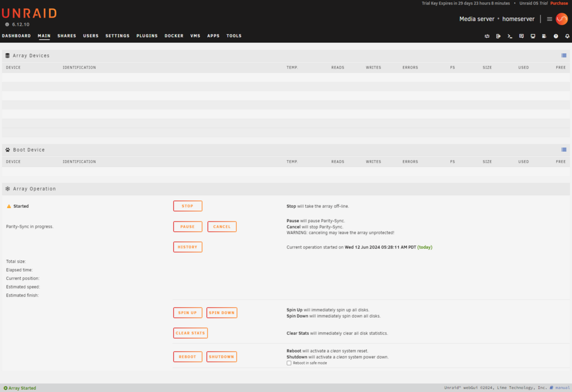Viewport: 572px width, 392px height.
Task: Open the notifications bell icon
Action: (567, 36)
